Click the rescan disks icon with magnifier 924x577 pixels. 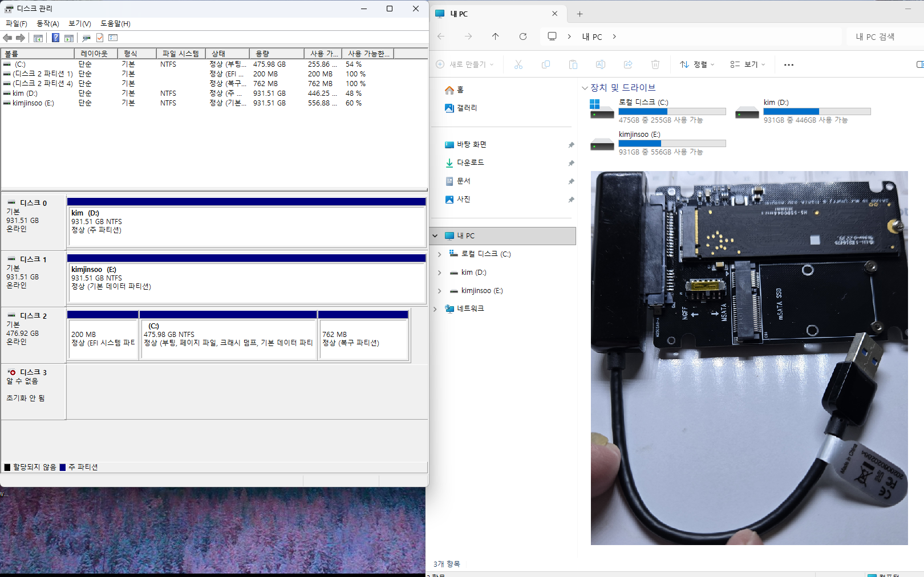[86, 38]
